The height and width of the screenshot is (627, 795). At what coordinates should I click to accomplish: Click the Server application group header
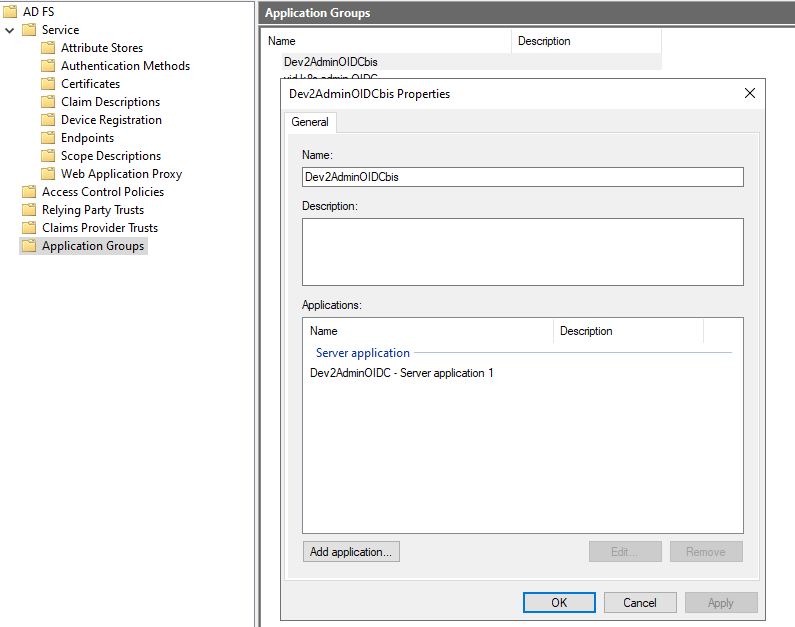click(x=363, y=353)
